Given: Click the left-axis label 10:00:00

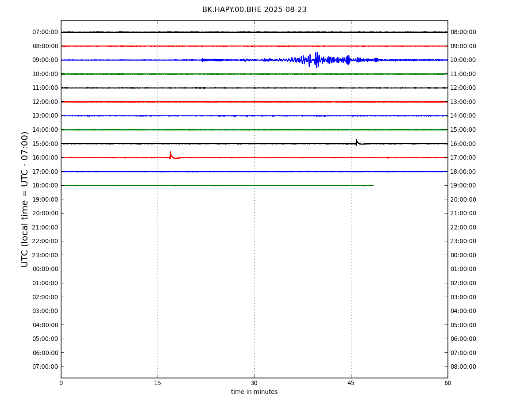Looking at the screenshot, I should (x=46, y=74).
